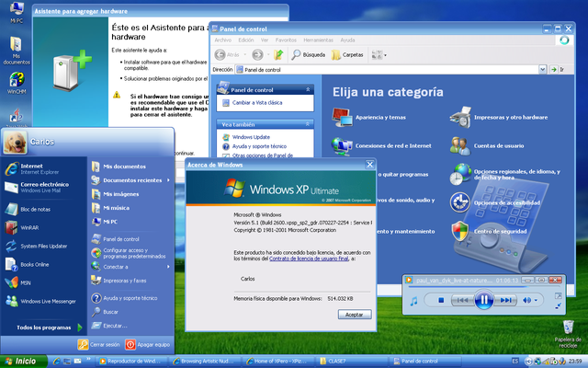Viewport: 588px width, 368px height.
Task: Expand Todos los programas
Action: coord(49,328)
